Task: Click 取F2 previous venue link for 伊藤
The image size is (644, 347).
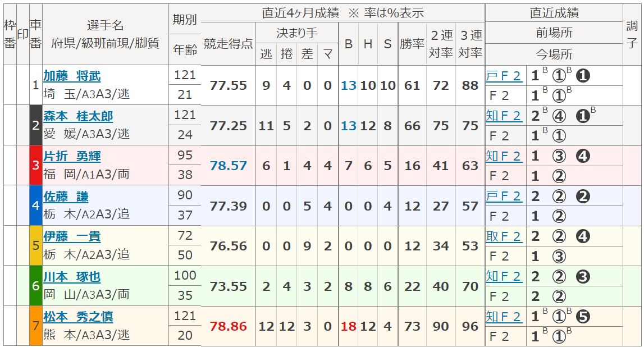Action: click(x=504, y=236)
